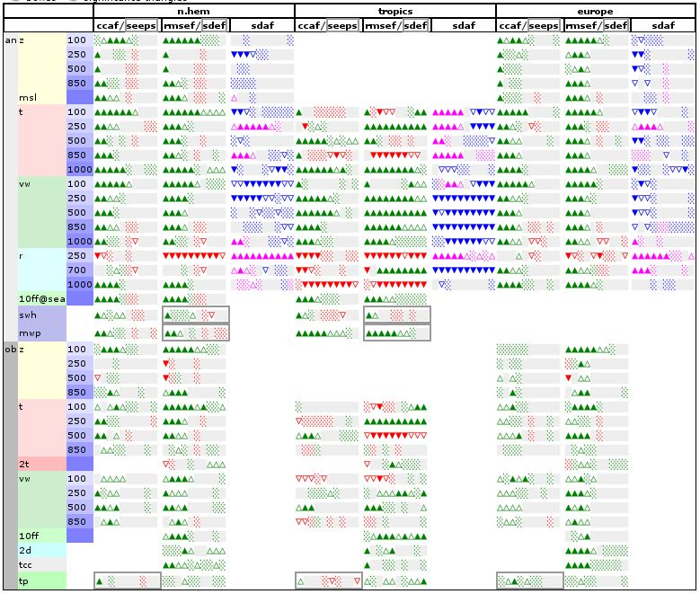
Task: Select the 'an' analysis section label
Action: pos(11,40)
